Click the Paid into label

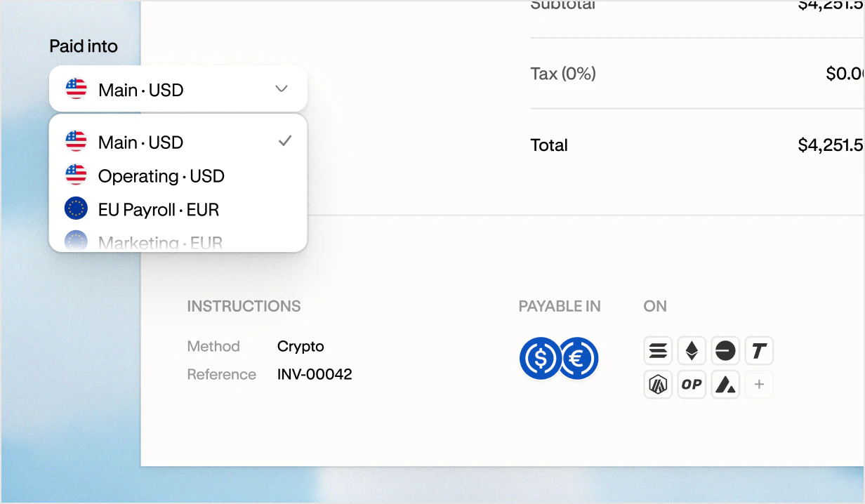[84, 46]
